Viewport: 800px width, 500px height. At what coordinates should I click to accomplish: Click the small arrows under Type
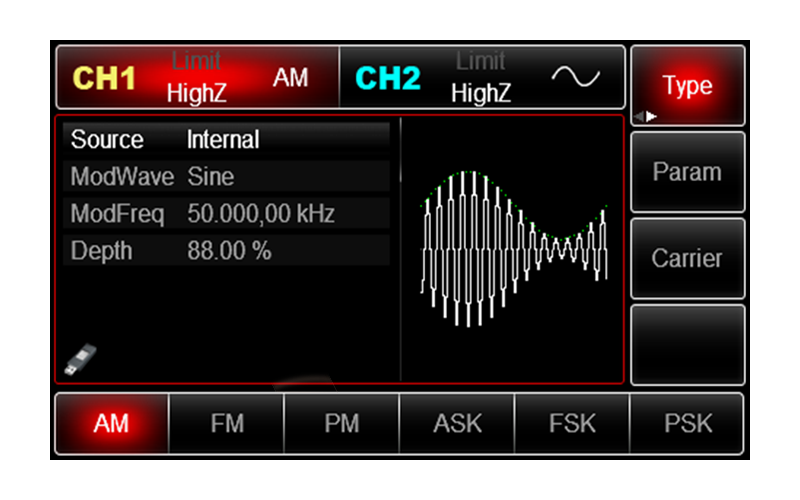pos(645,116)
